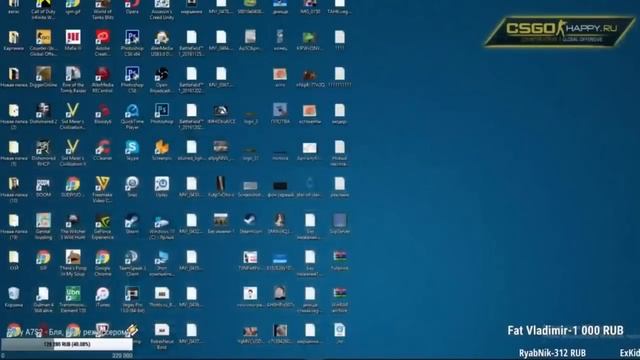
Task: Open the Новая папка (2) folder
Action: pos(13,116)
